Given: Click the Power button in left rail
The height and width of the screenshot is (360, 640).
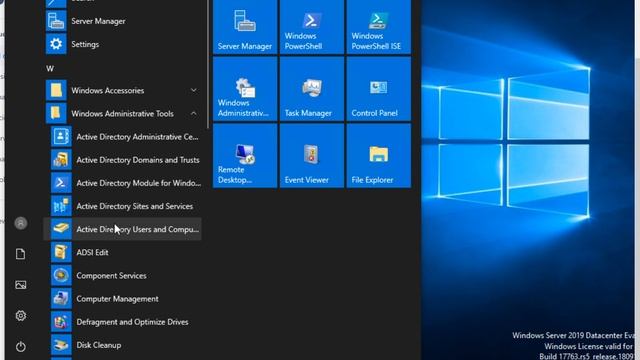Looking at the screenshot, I should point(20,347).
